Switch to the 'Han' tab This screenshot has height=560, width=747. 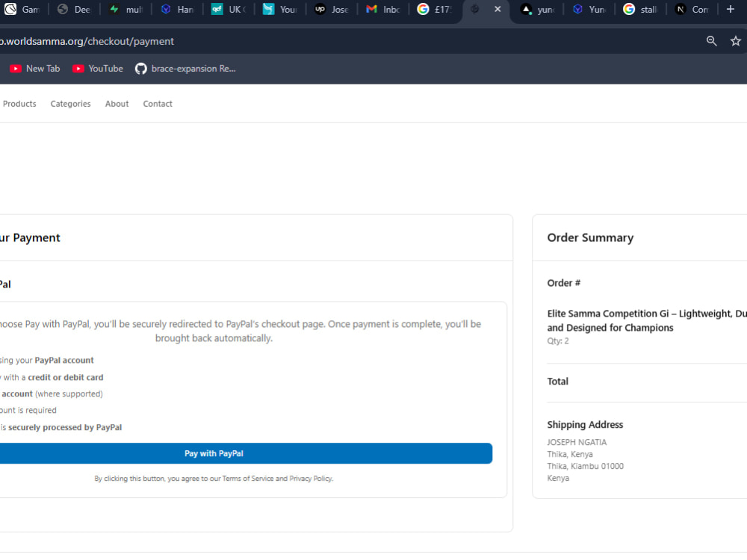pos(177,10)
